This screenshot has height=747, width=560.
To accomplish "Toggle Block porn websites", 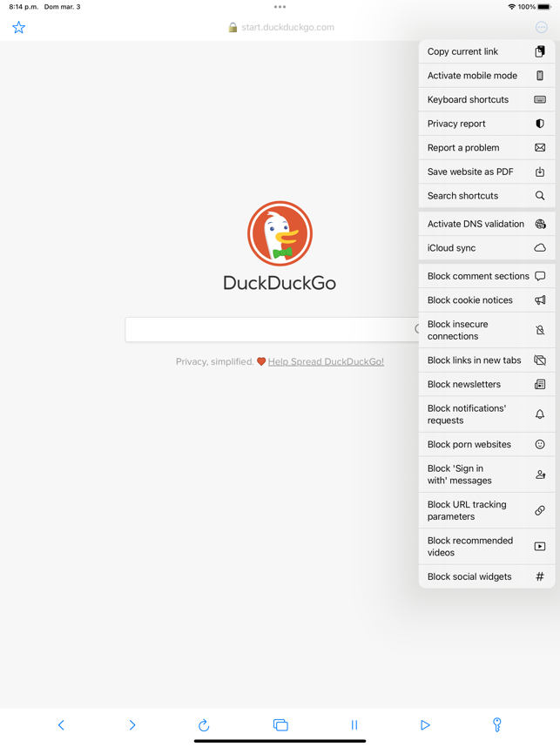I will (487, 445).
